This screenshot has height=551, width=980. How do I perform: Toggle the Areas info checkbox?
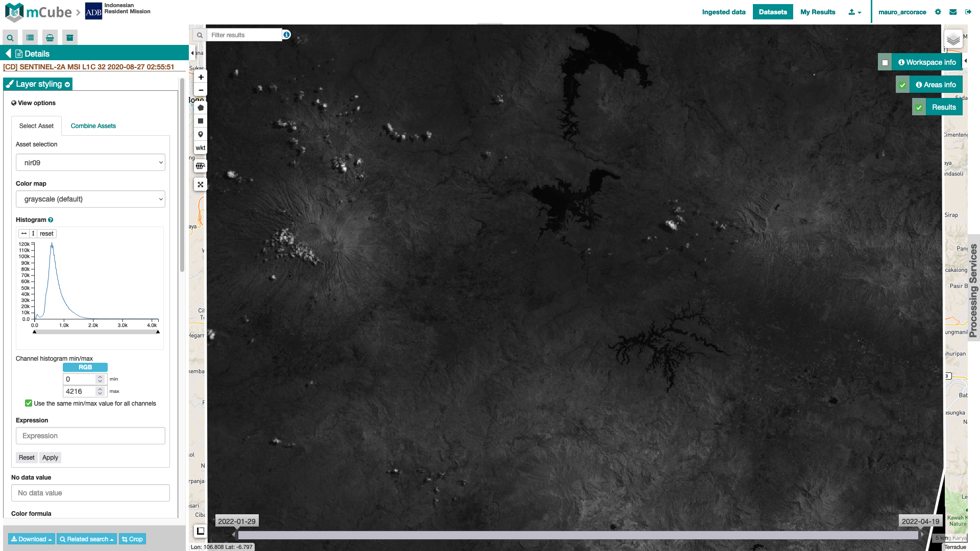coord(902,84)
